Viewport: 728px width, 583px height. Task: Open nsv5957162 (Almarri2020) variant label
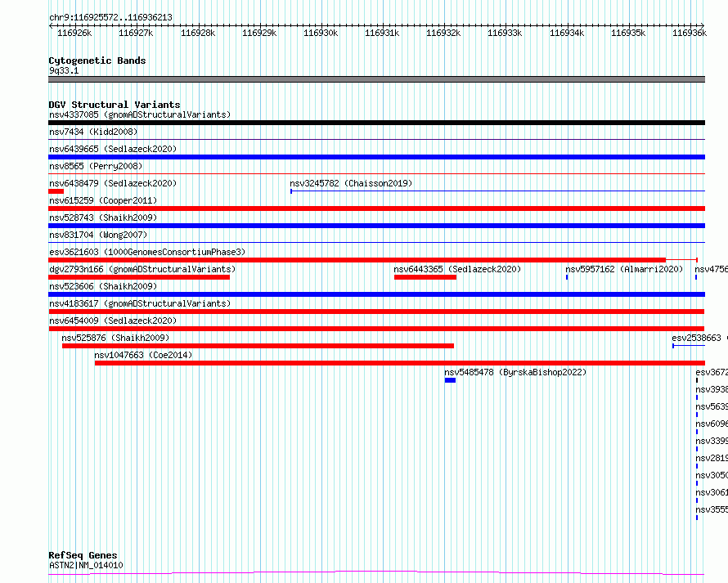(x=624, y=269)
